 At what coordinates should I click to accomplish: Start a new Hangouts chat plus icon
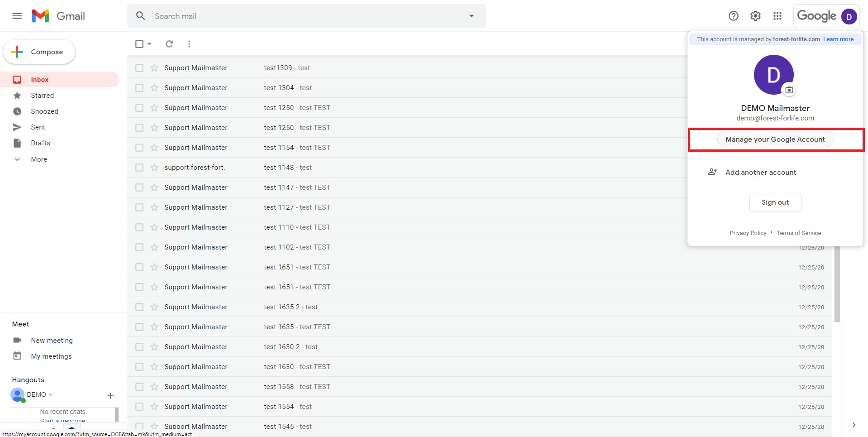(x=110, y=396)
